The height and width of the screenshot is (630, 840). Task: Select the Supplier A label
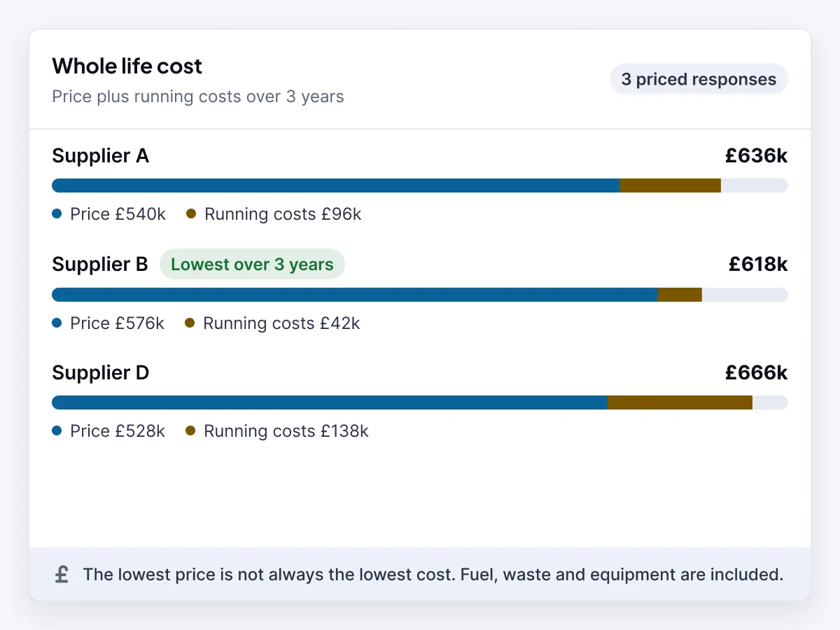(x=101, y=155)
